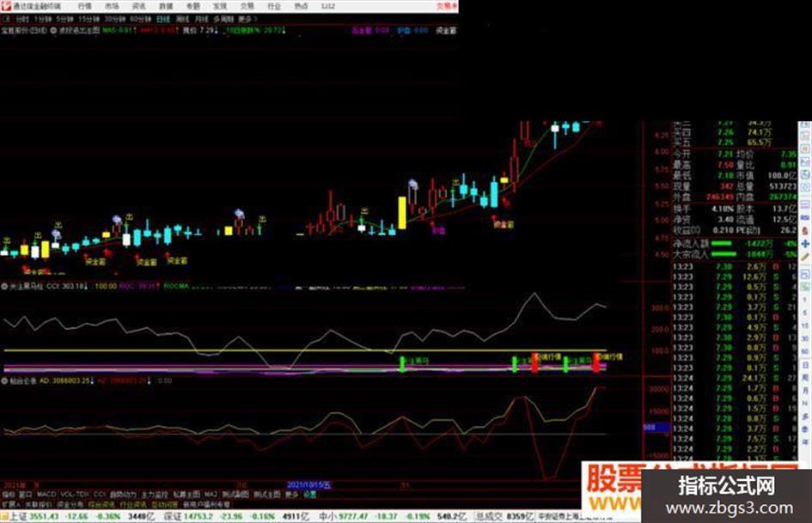Click the blue cross-arrows move icon in sidebar
812x523 pixels.
click(805, 243)
